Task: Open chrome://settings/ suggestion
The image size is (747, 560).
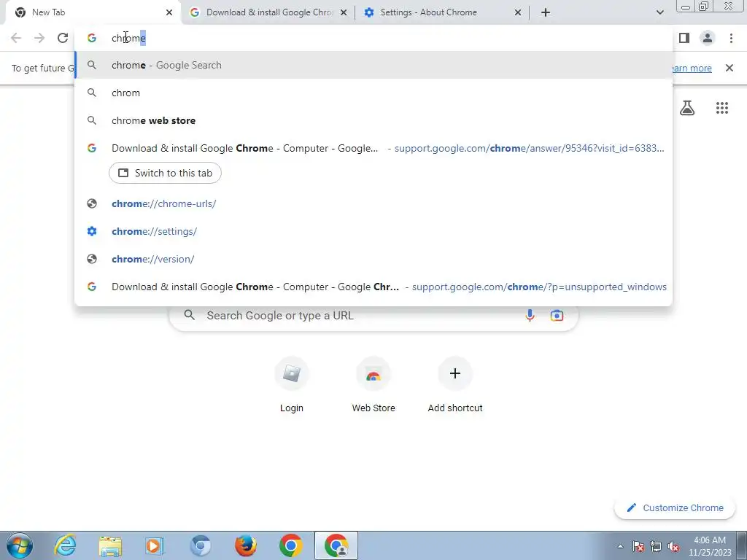Action: (373, 231)
